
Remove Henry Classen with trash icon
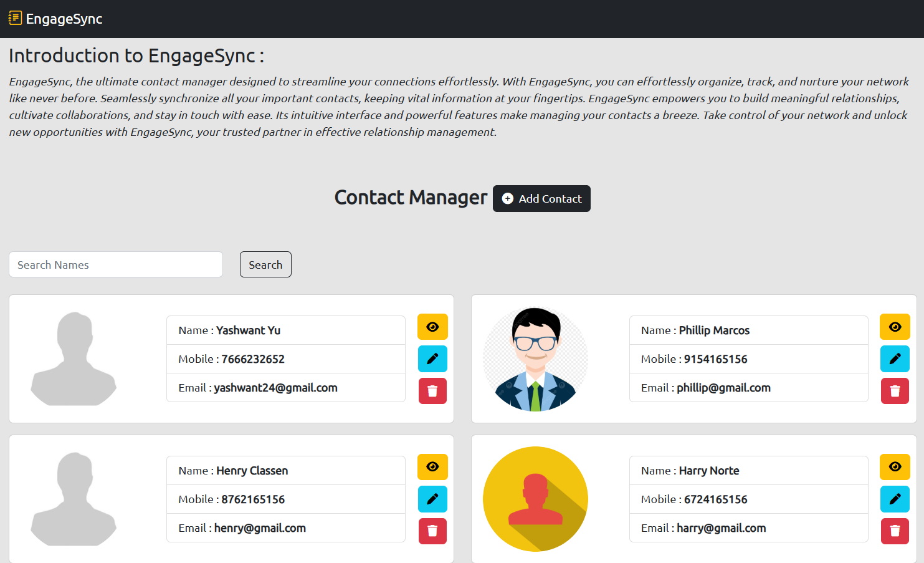(432, 531)
